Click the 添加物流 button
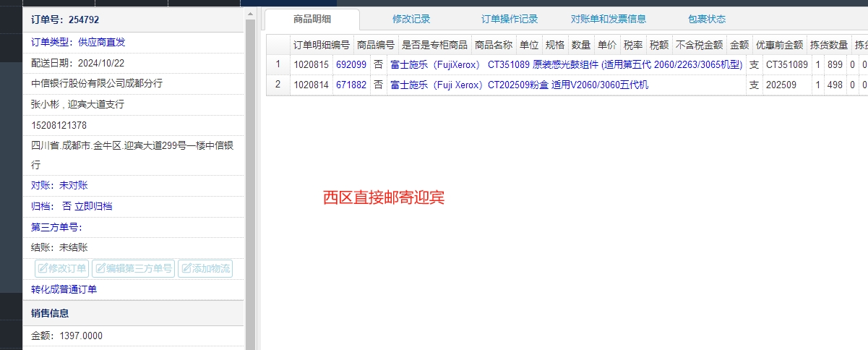868x350 pixels. click(205, 269)
